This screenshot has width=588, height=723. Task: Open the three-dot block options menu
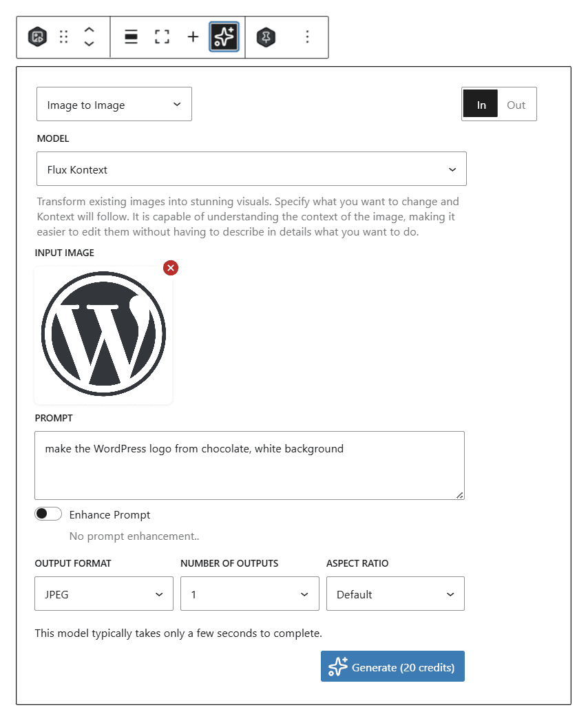pyautogui.click(x=307, y=37)
